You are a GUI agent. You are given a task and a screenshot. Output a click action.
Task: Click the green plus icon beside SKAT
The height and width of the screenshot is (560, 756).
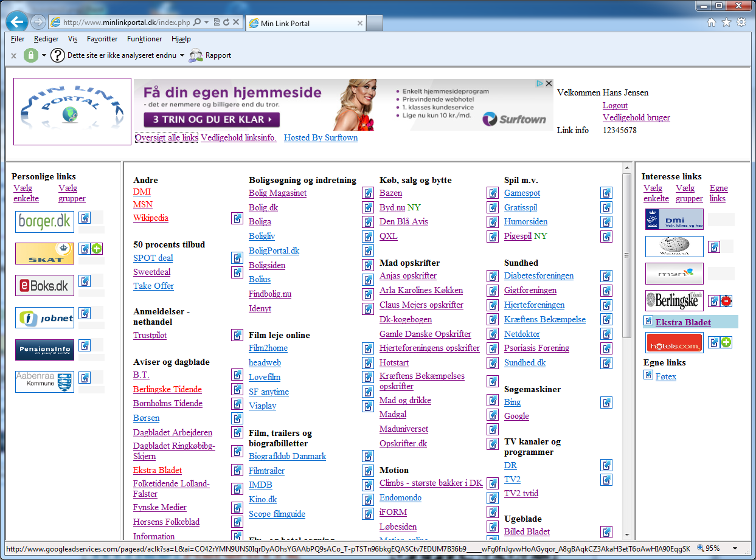(x=97, y=249)
